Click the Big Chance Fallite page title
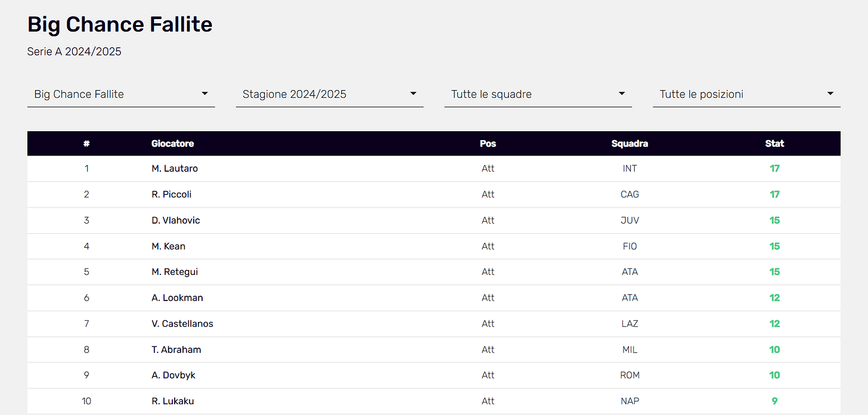 (120, 24)
